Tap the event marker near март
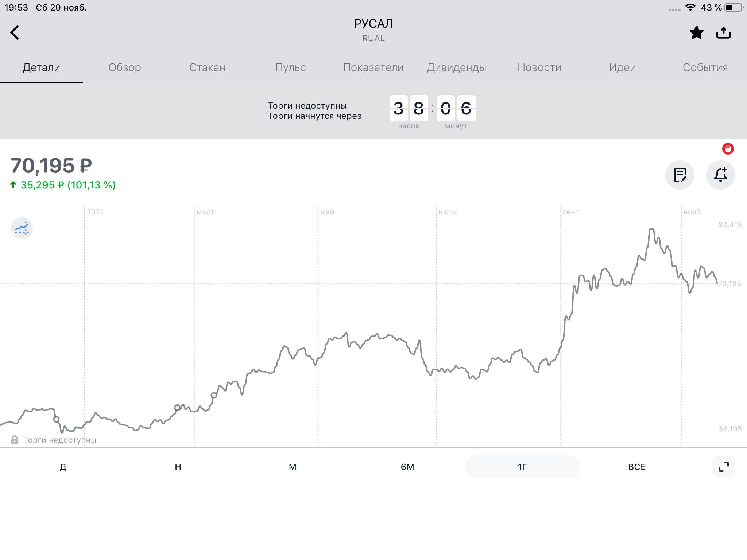 coord(177,408)
